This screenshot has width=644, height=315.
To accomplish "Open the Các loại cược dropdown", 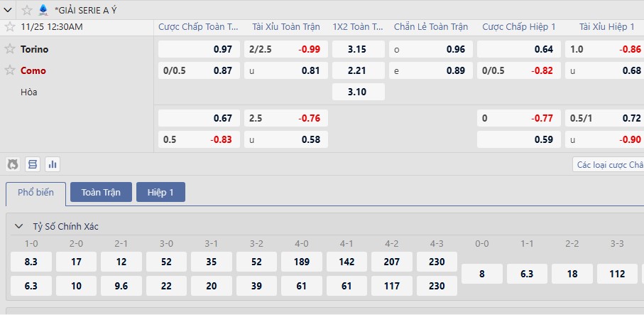I will coord(608,164).
